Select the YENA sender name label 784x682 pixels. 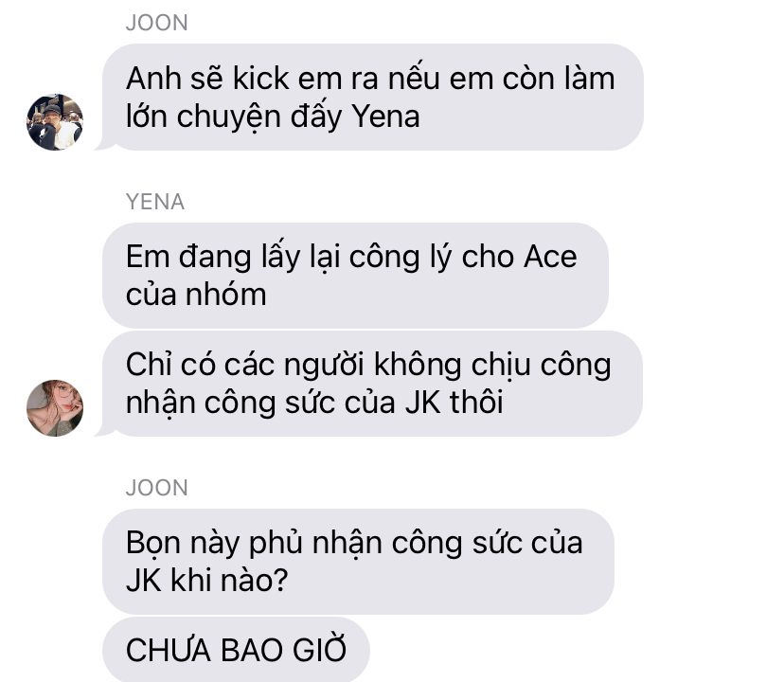click(155, 202)
